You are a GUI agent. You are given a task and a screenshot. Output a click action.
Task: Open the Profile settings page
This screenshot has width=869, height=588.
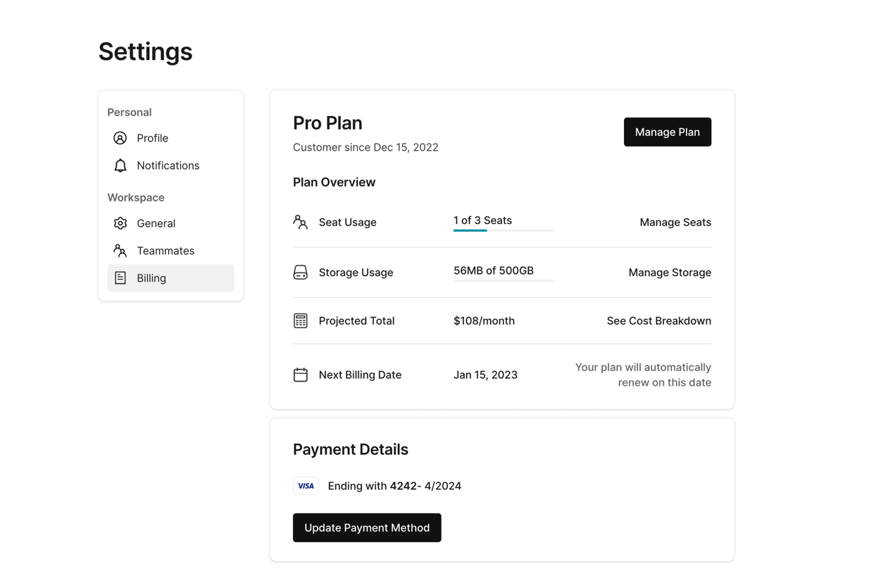coord(152,138)
